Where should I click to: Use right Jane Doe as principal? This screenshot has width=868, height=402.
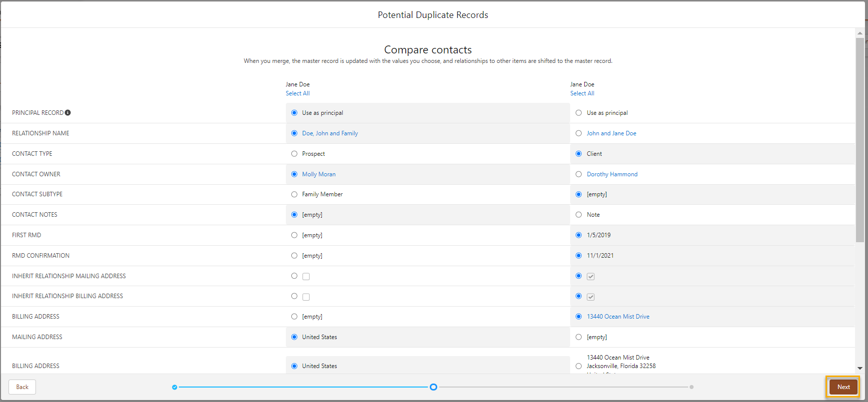tap(579, 113)
